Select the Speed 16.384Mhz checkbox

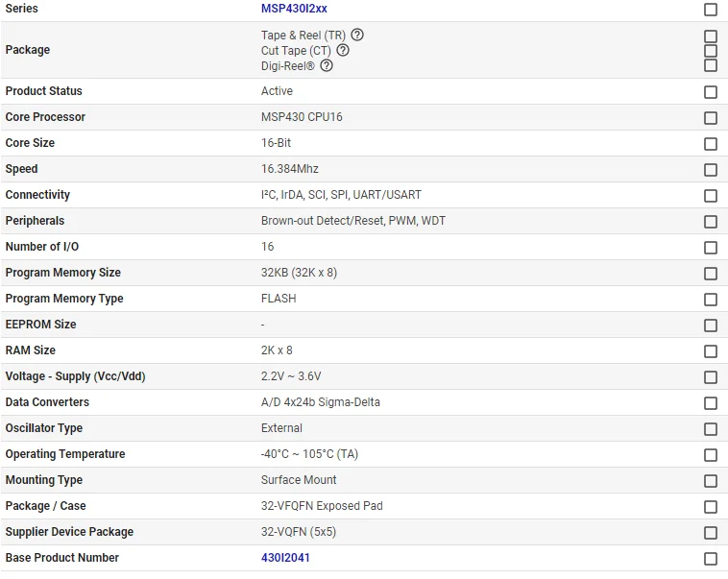coord(711,170)
